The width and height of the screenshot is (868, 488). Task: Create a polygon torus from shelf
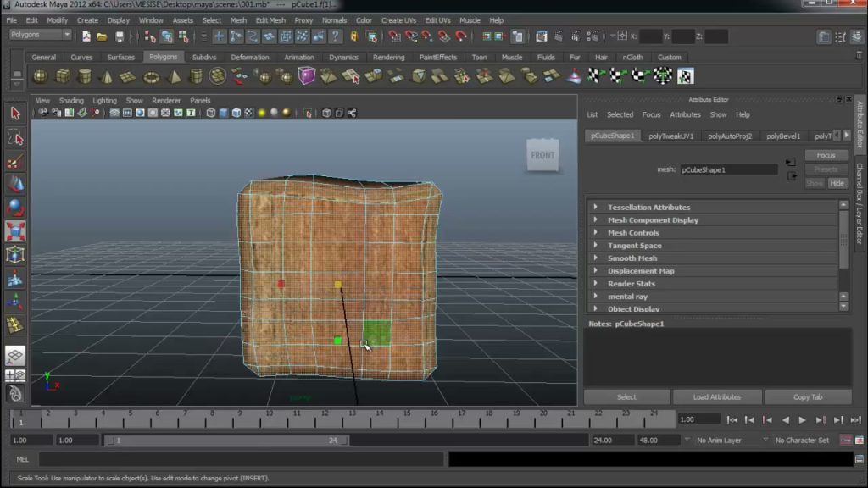151,75
